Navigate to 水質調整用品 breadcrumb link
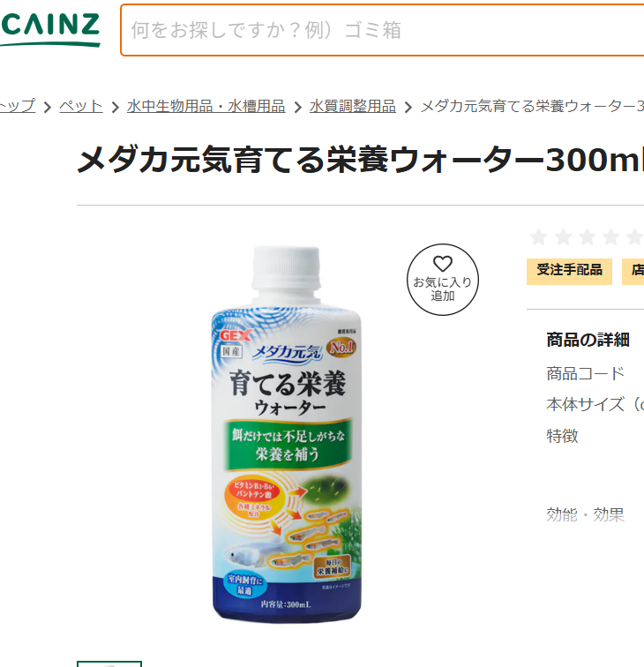 point(353,106)
